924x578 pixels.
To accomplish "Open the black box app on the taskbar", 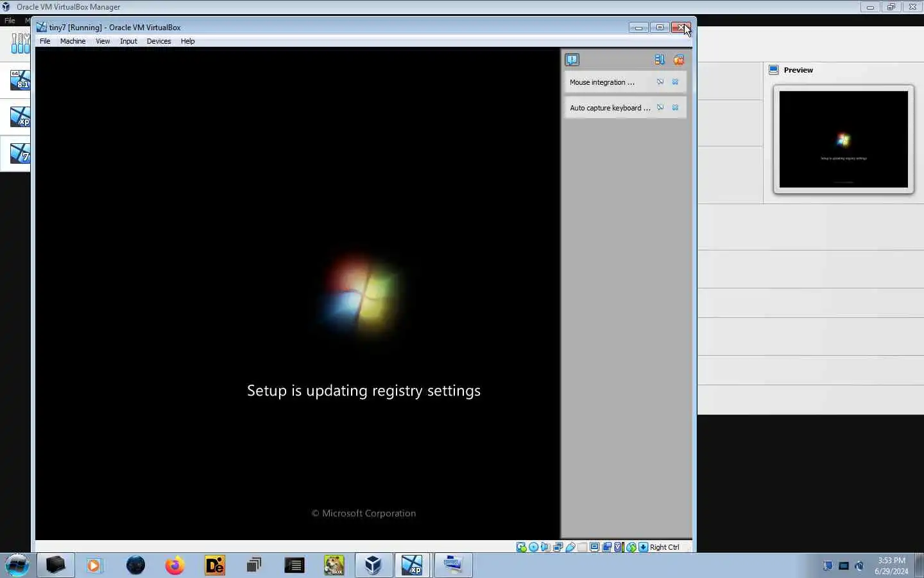I will [56, 565].
